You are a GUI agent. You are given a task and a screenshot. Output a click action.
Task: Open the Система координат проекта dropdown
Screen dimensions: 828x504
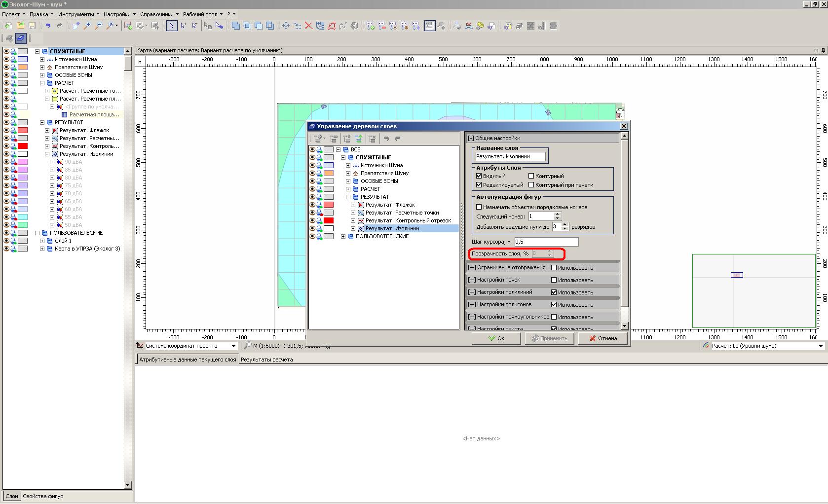(x=233, y=346)
